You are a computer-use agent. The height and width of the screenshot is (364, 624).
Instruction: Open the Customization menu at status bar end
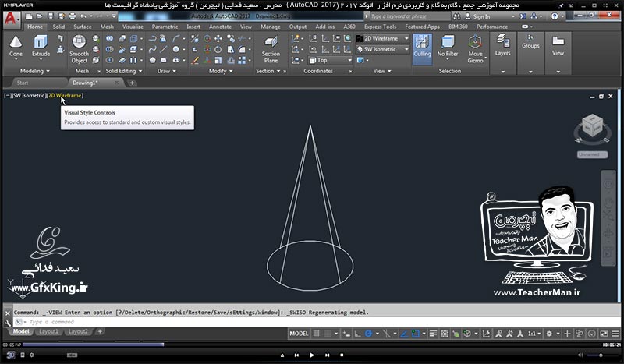pos(615,334)
